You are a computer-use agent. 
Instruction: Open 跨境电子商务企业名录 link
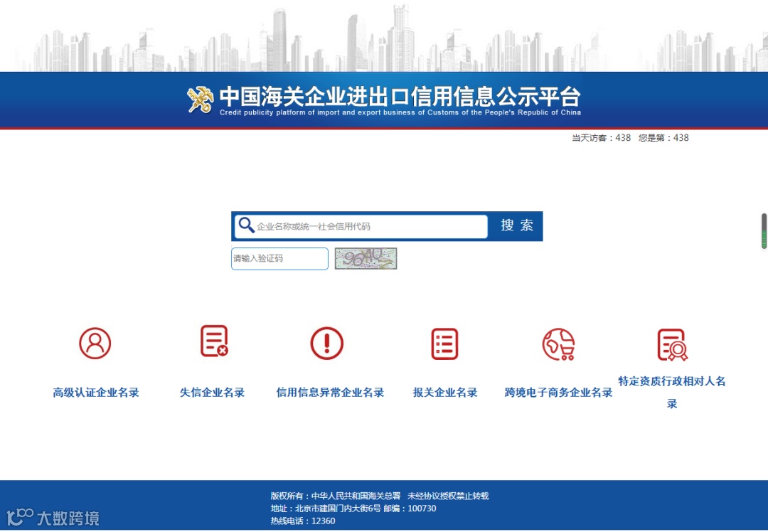(558, 393)
